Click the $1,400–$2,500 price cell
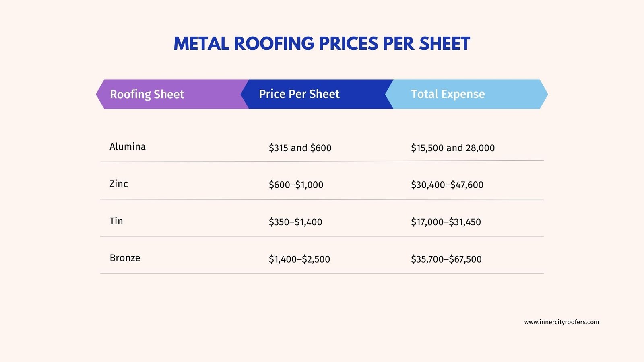Image resolution: width=644 pixels, height=362 pixels. point(299,259)
